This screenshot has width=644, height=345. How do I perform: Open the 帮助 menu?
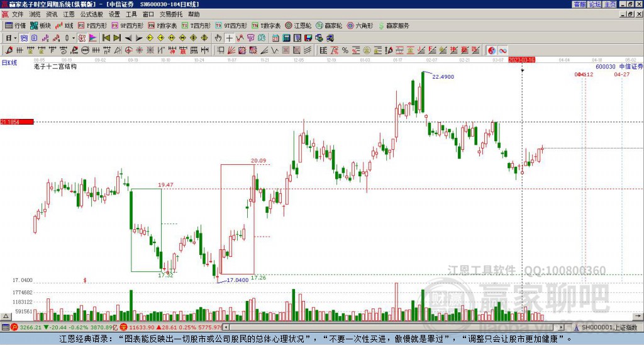194,14
